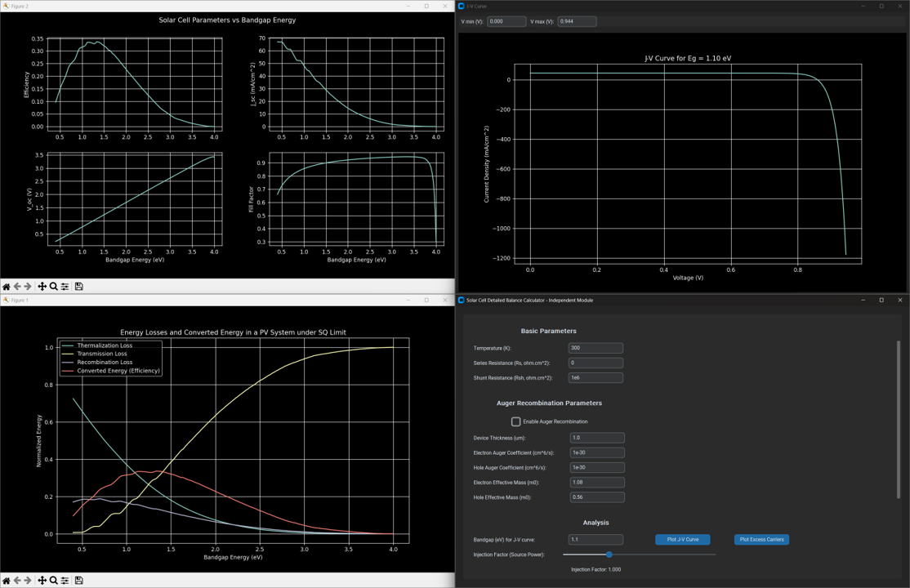Image resolution: width=910 pixels, height=588 pixels.
Task: Save the energy losses figure to disk
Action: coord(78,580)
